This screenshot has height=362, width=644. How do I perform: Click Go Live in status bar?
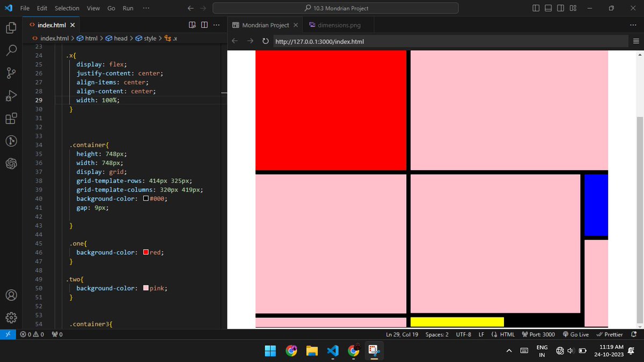tap(576, 334)
